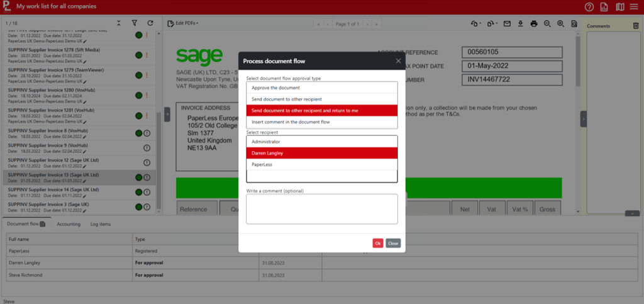
Task: Choose Administrator as recipient
Action: pos(321,142)
